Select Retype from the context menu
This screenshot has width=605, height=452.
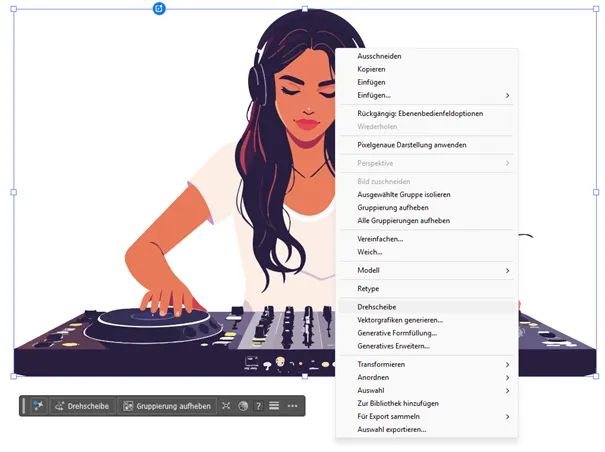[x=368, y=288]
